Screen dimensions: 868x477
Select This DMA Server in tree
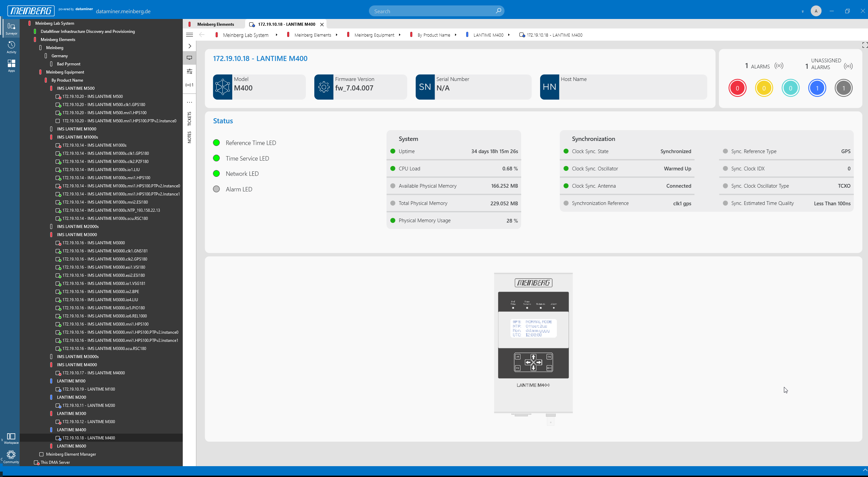click(x=55, y=462)
